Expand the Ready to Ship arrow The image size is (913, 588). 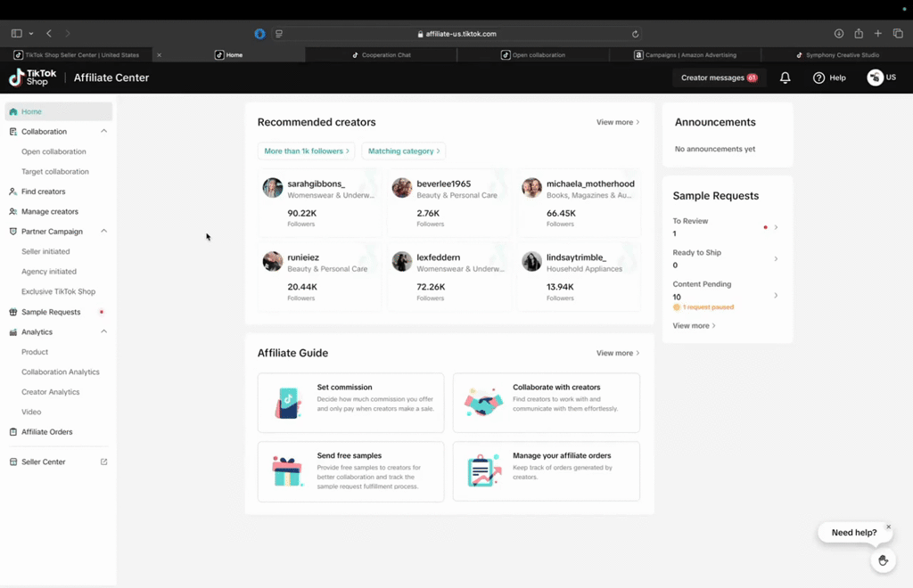pos(776,259)
